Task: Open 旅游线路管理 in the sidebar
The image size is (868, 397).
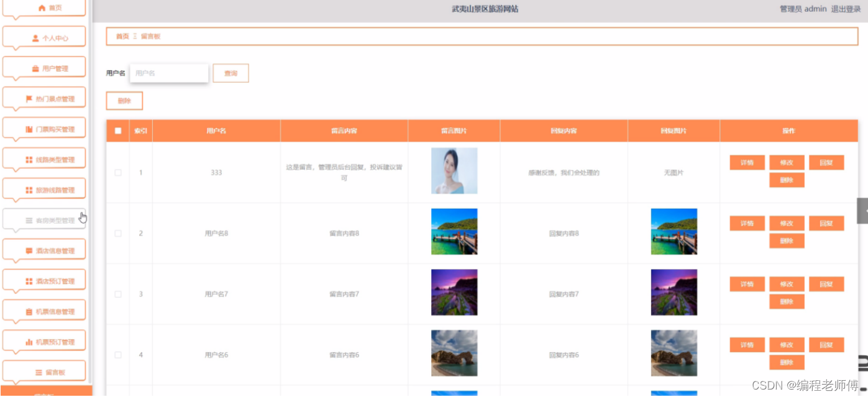Action: tap(44, 190)
